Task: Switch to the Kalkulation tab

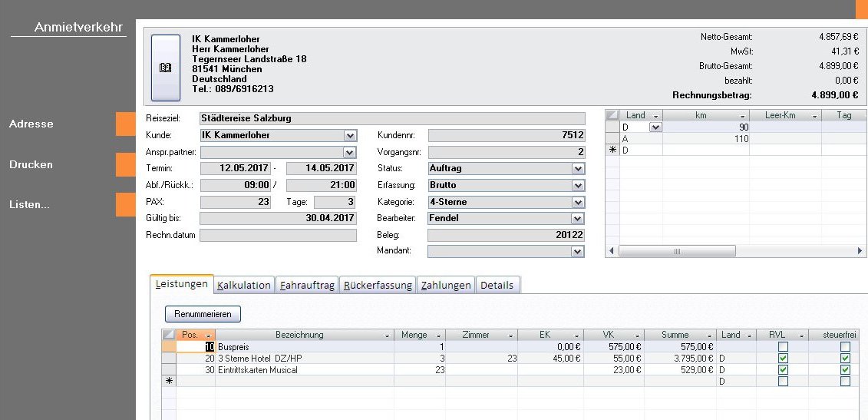Action: tap(244, 285)
